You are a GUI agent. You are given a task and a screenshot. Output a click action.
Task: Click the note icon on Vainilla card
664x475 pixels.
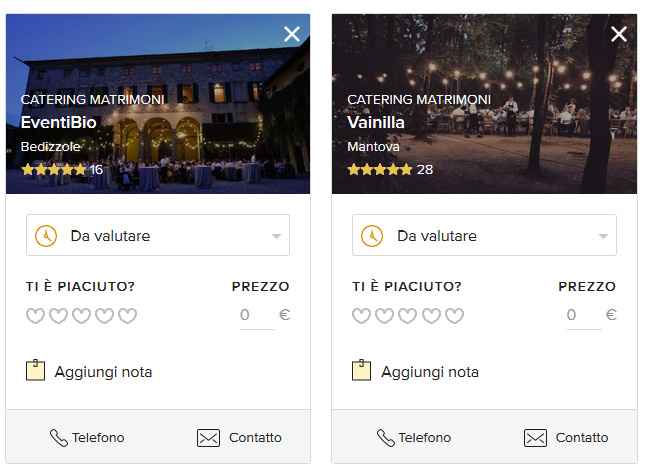(362, 371)
